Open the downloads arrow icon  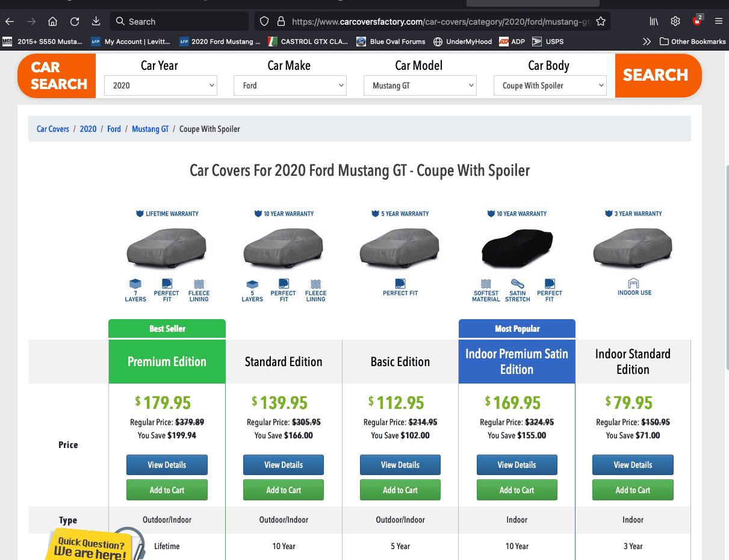point(96,22)
